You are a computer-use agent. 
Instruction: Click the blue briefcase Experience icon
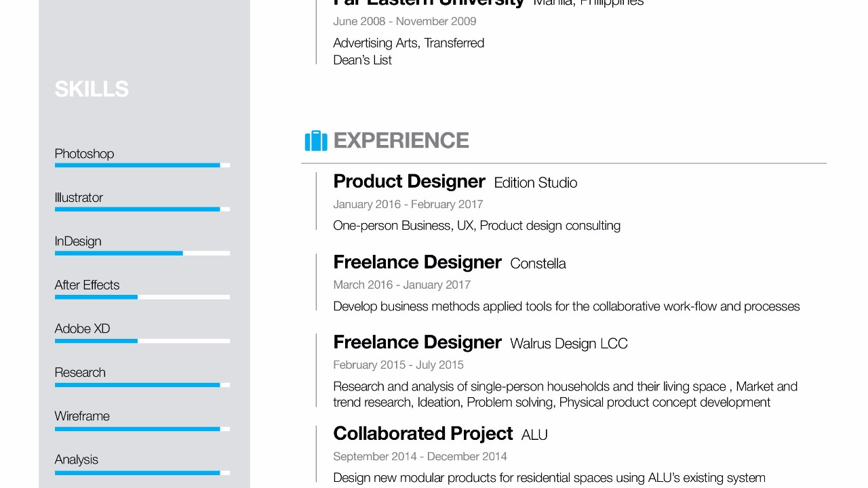(x=316, y=140)
